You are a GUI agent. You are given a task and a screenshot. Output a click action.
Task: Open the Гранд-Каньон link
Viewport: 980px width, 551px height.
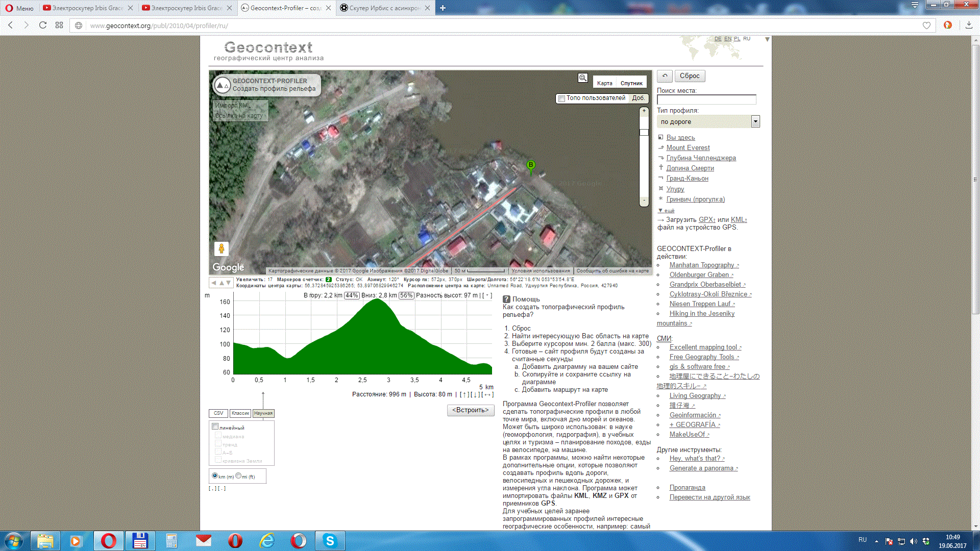click(687, 178)
